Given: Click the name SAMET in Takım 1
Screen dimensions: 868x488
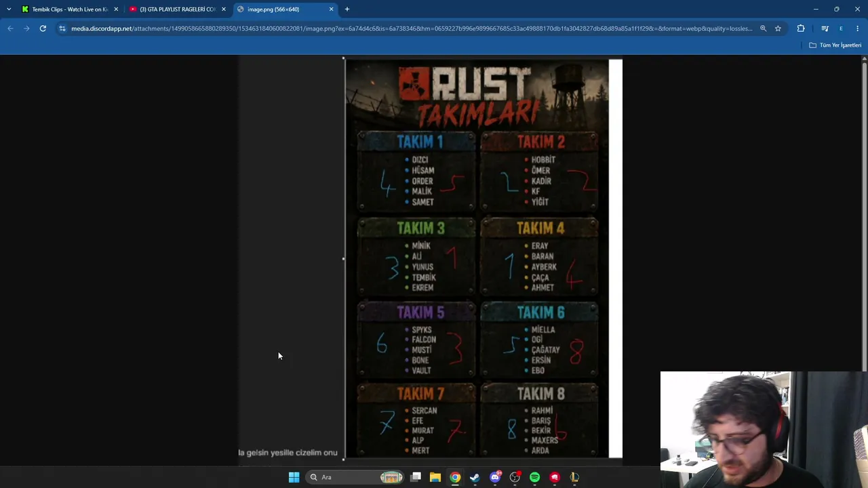Looking at the screenshot, I should [x=422, y=202].
